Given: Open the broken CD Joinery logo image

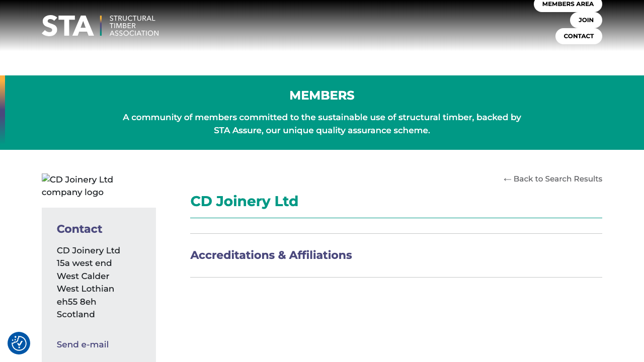Looking at the screenshot, I should click(x=77, y=186).
